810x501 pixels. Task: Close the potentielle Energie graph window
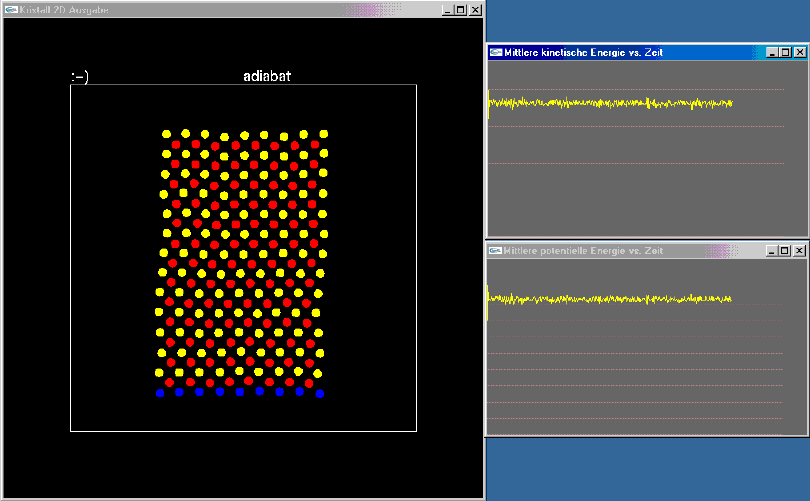(x=800, y=251)
